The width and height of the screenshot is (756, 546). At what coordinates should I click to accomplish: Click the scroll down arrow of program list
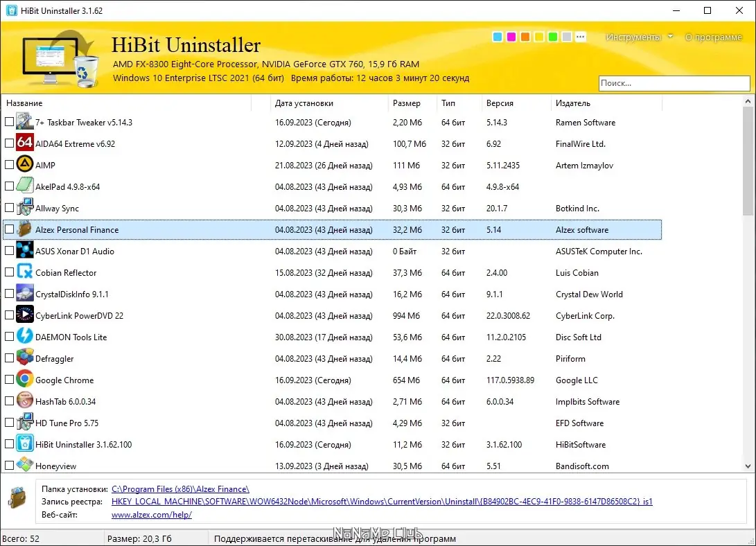coord(748,466)
